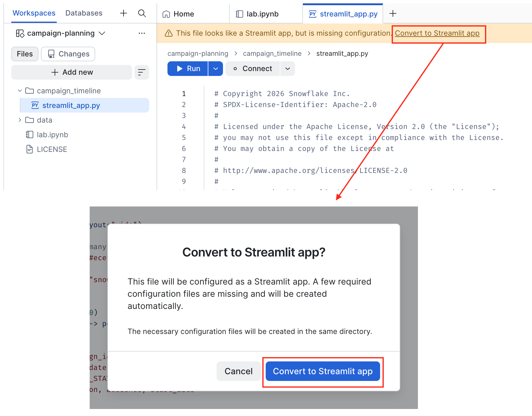Run the streamlit_app.py file
This screenshot has width=532, height=416.
pos(188,69)
